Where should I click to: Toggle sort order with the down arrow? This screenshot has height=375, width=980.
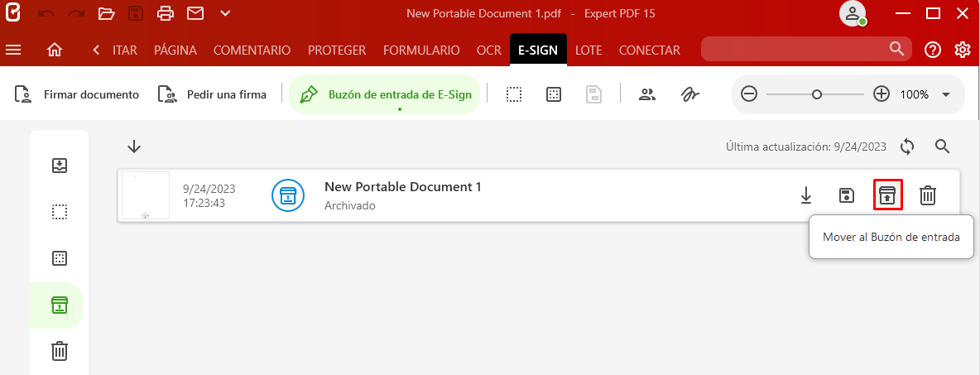pyautogui.click(x=134, y=147)
